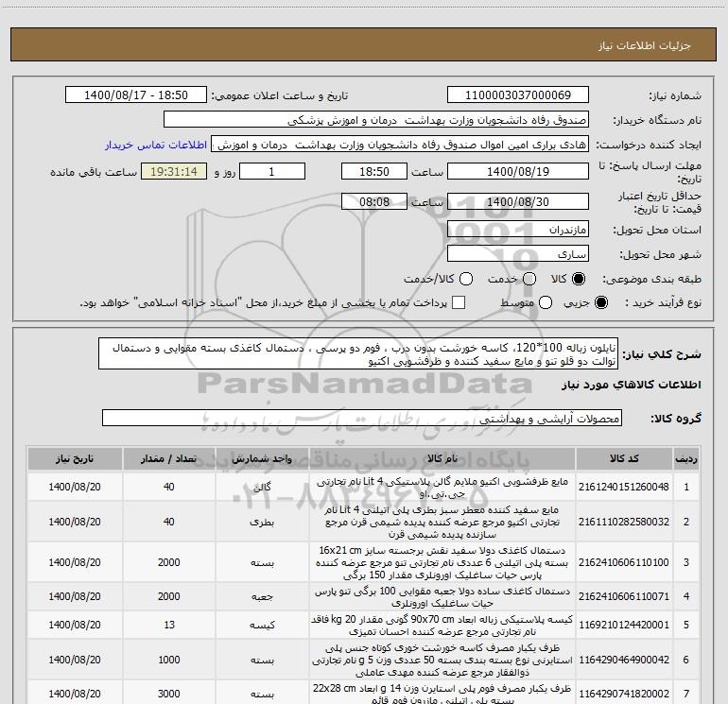Click the price validity time 08:08
The height and width of the screenshot is (704, 728).
[374, 201]
